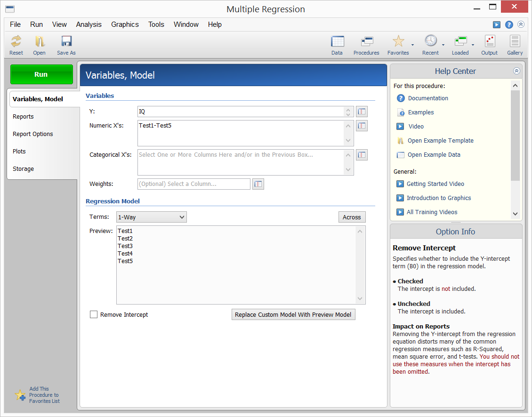Open the Documentation link
This screenshot has height=417, width=532.
pos(428,98)
